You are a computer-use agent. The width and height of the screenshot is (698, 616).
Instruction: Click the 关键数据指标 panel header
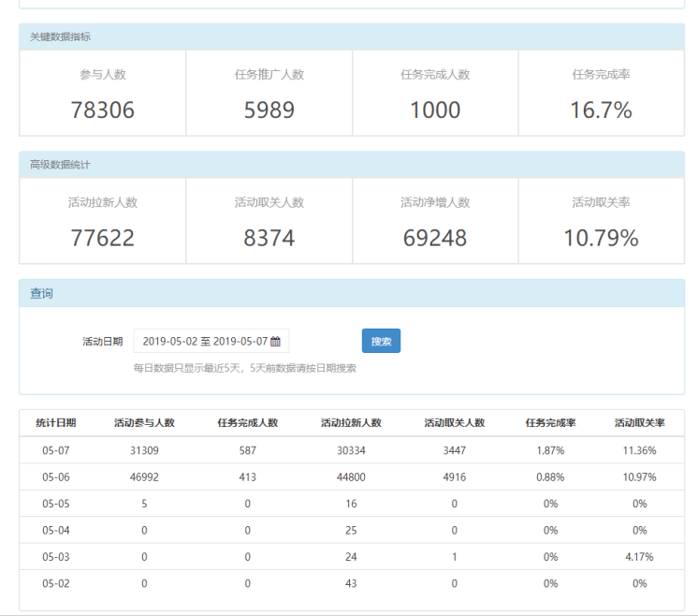[x=351, y=37]
